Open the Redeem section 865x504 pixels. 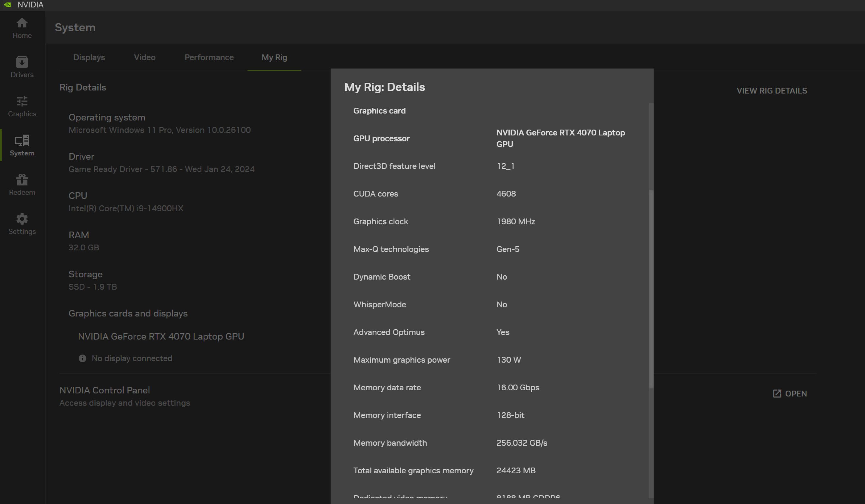point(22,185)
